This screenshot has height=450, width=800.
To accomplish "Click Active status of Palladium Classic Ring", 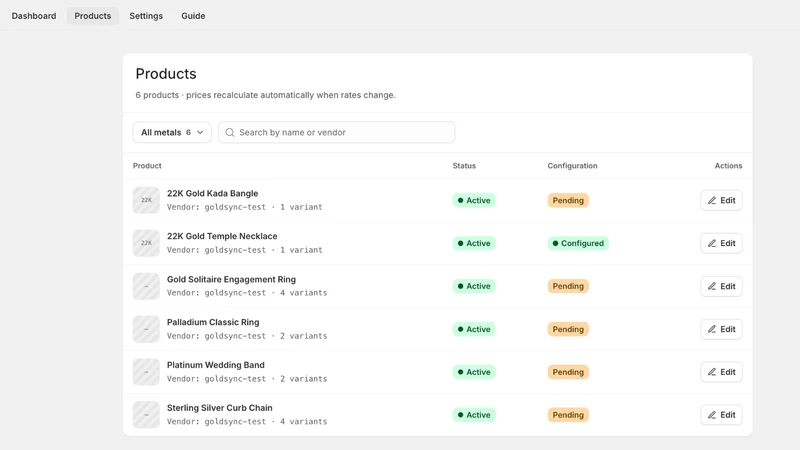I will pyautogui.click(x=474, y=329).
